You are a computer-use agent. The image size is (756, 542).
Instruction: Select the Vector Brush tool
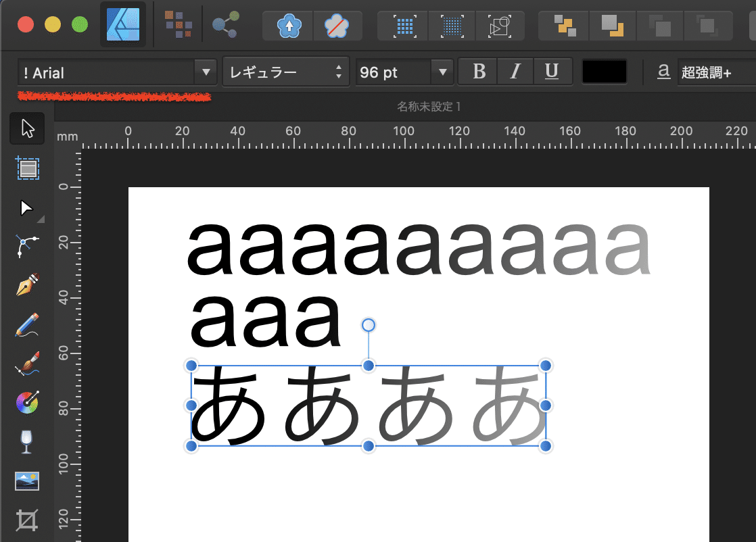coord(27,364)
